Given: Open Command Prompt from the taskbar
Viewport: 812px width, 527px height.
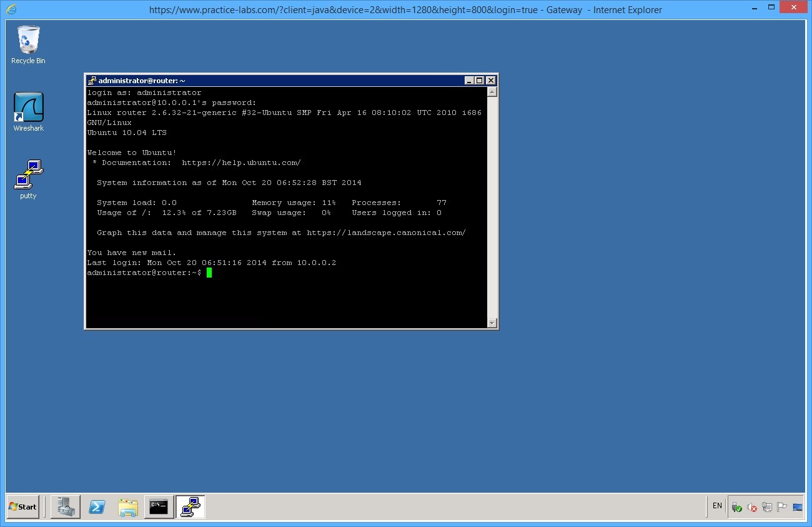Looking at the screenshot, I should click(x=159, y=507).
